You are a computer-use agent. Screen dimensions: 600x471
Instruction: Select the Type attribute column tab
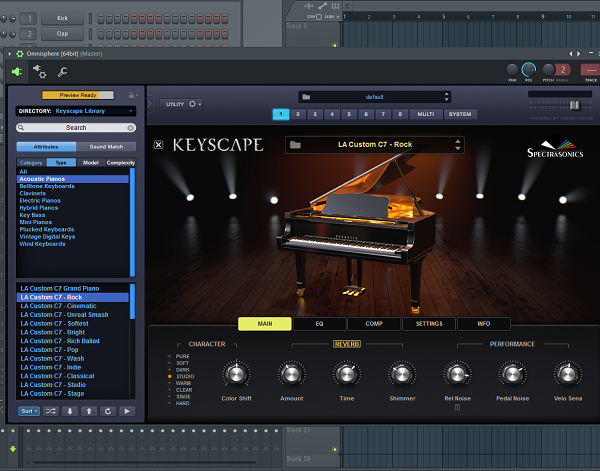[x=61, y=163]
